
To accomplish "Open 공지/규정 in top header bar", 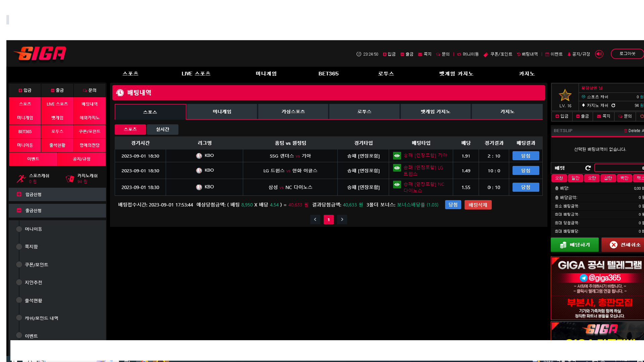I will click(579, 54).
